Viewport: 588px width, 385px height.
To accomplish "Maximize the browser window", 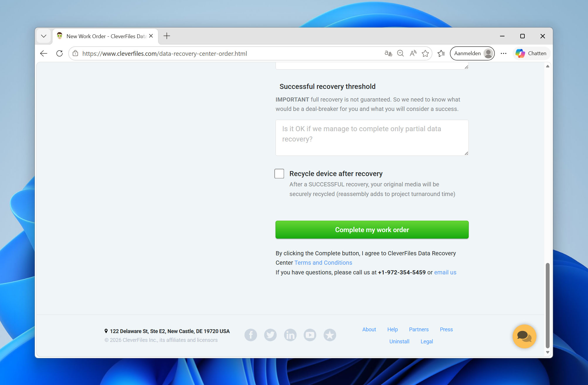I will coord(522,36).
